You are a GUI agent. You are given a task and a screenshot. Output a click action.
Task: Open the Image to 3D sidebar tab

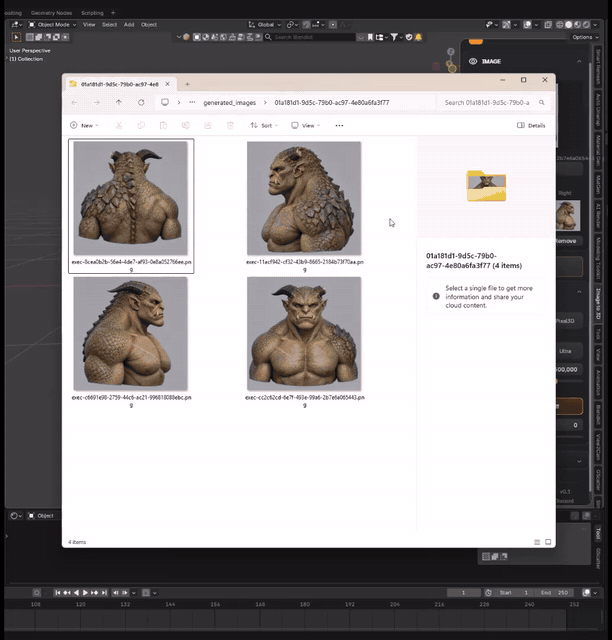[x=598, y=304]
